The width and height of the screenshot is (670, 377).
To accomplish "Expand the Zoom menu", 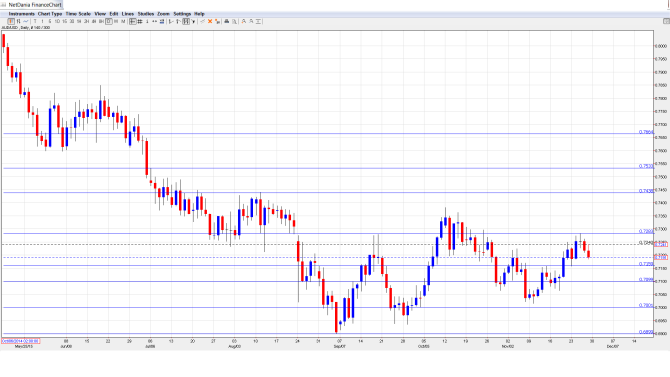I will pos(163,14).
